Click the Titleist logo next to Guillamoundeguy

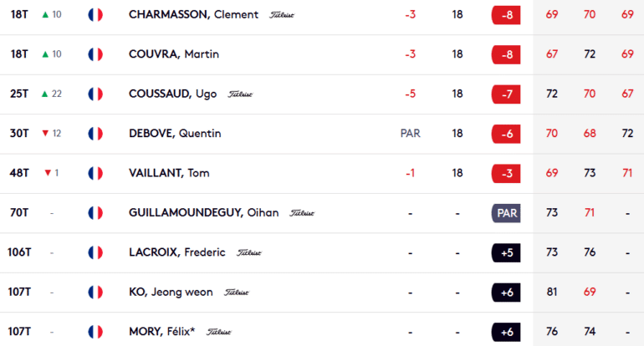point(302,213)
